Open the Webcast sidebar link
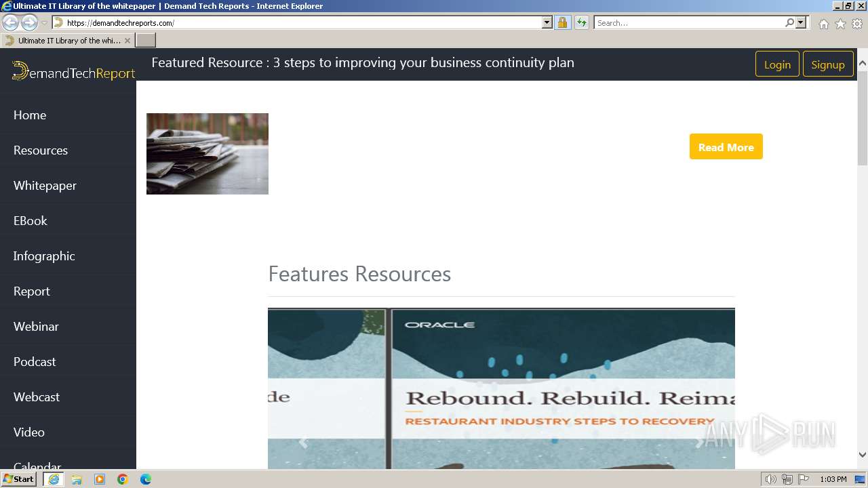The width and height of the screenshot is (868, 488). tap(37, 397)
